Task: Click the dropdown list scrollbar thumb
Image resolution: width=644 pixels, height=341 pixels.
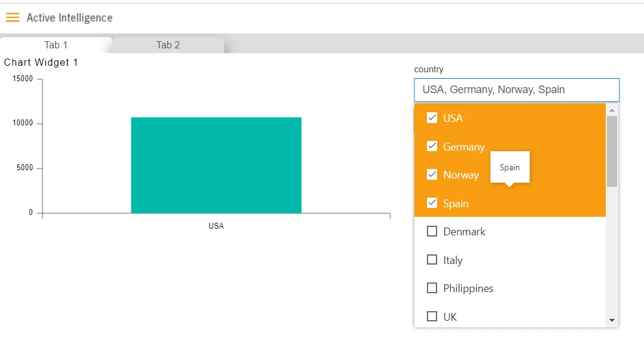Action: click(x=612, y=152)
